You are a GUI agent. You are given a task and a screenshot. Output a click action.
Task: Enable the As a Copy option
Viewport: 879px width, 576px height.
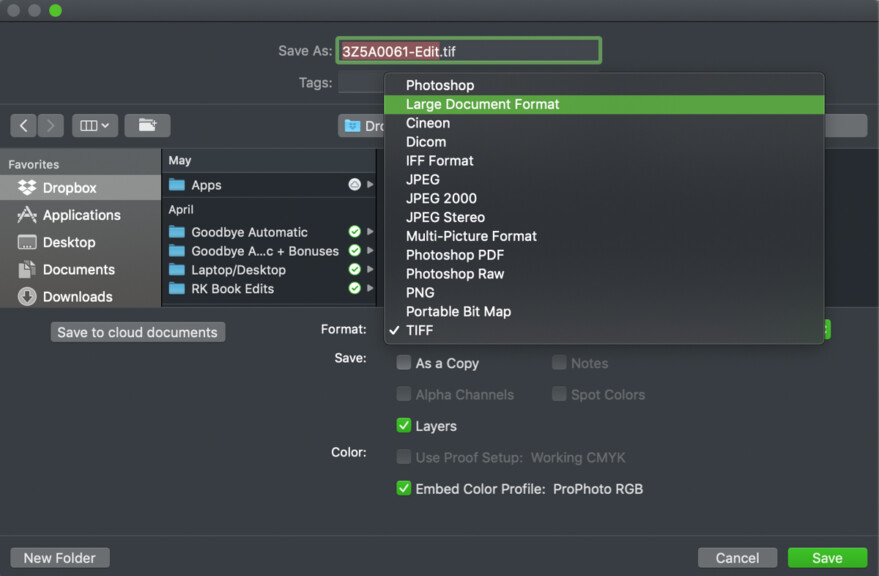coord(404,363)
